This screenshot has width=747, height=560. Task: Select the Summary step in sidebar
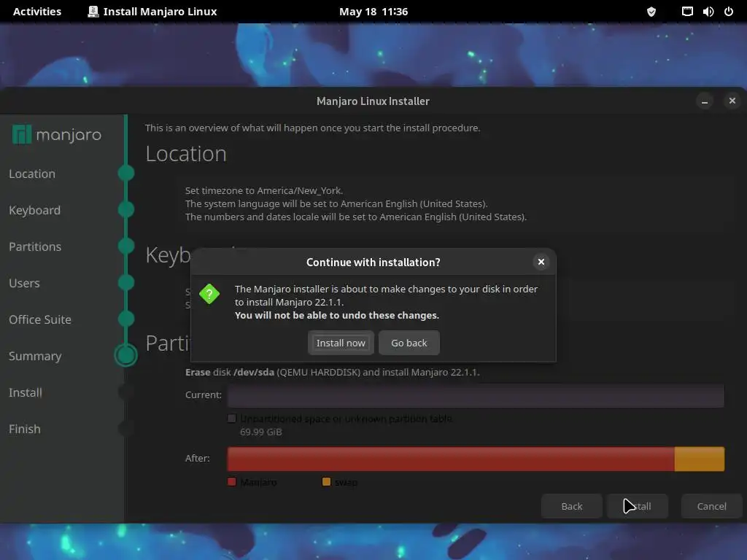tap(35, 356)
